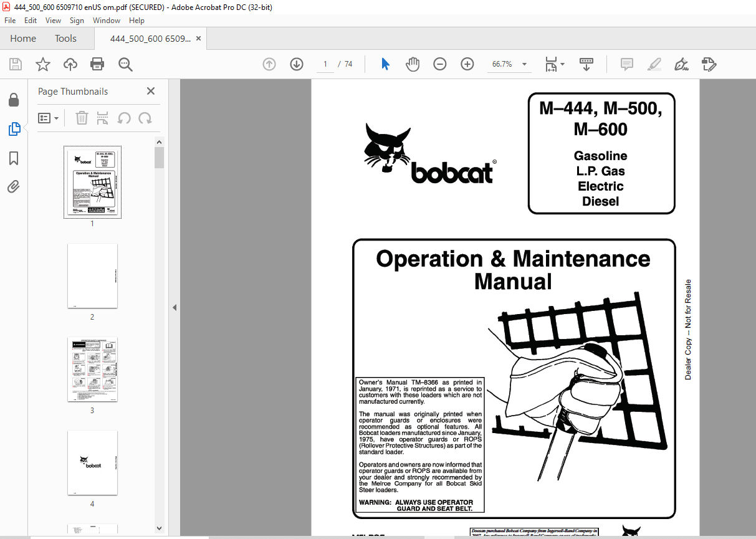Screen dimensions: 756x539
Task: Switch to the Home tab
Action: [x=23, y=39]
